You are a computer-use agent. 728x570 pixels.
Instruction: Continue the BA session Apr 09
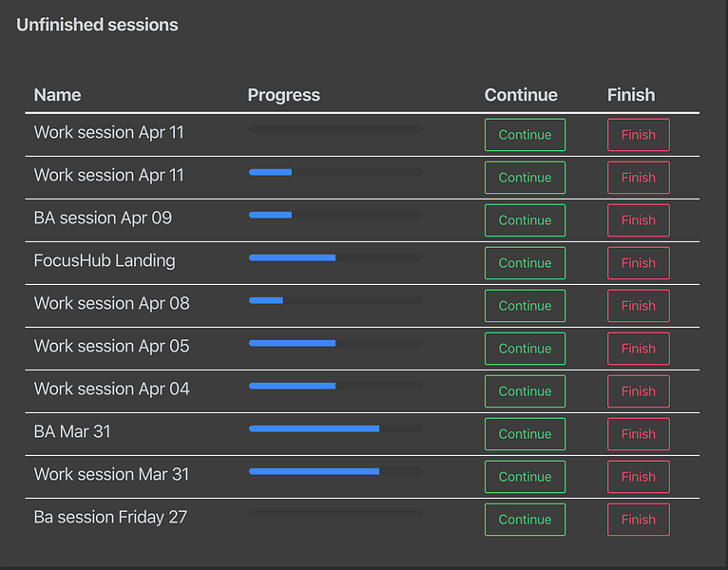[x=525, y=220]
